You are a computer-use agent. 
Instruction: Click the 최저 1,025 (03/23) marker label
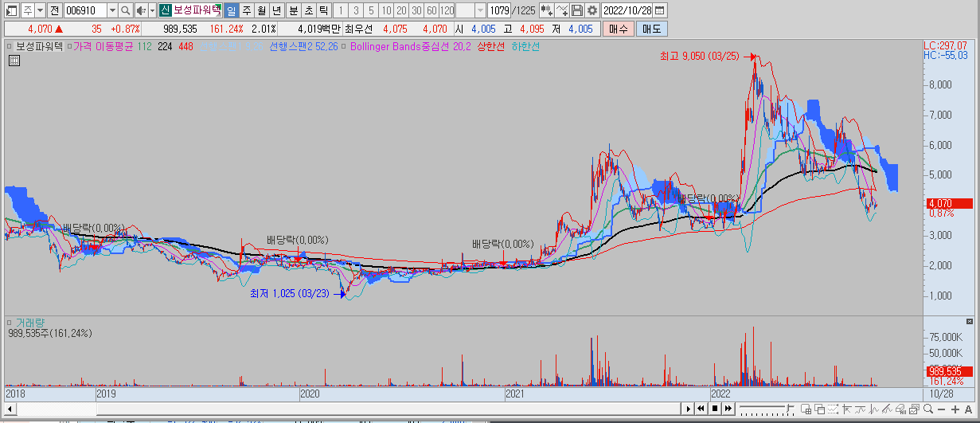coord(290,294)
